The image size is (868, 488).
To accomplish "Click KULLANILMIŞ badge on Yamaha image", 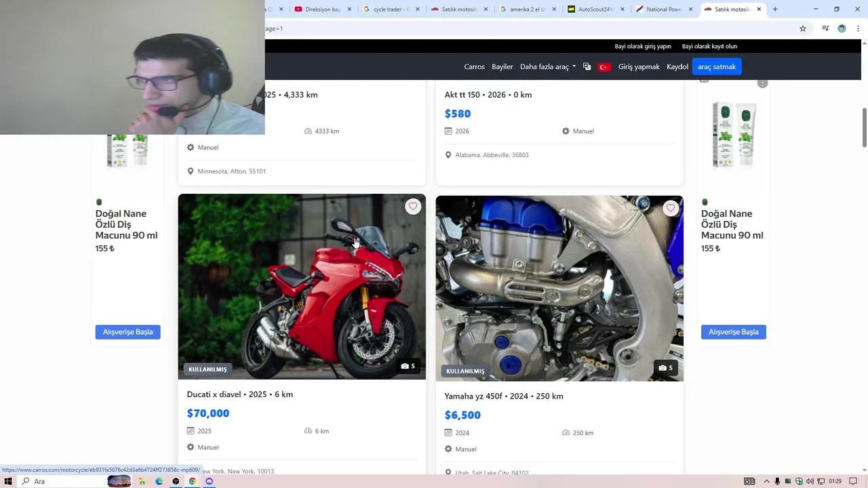I will (x=465, y=371).
